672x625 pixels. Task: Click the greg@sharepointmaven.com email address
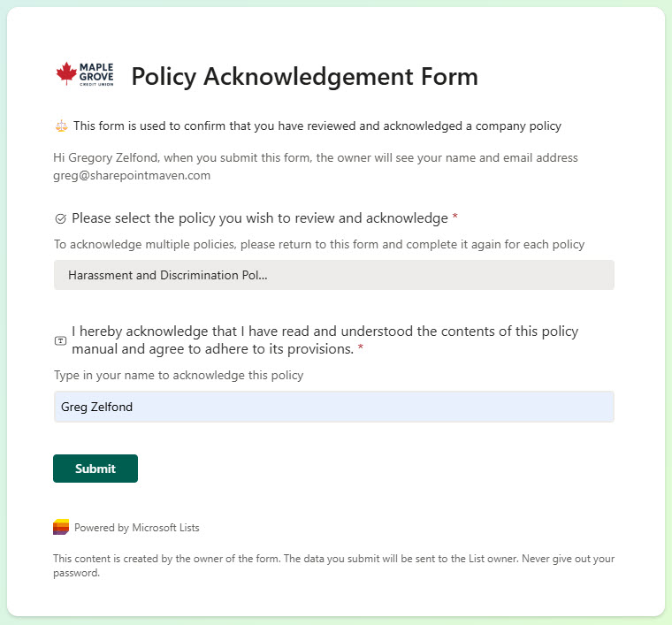(132, 175)
